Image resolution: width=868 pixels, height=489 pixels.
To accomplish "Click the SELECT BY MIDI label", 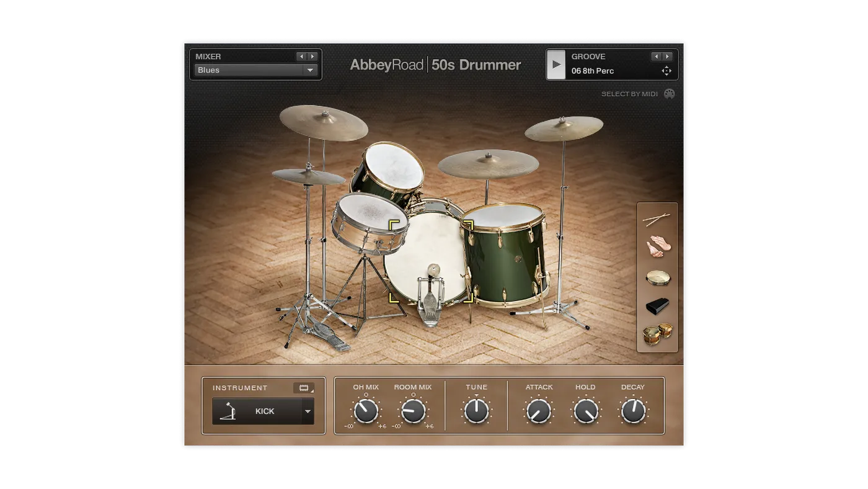I will tap(629, 94).
